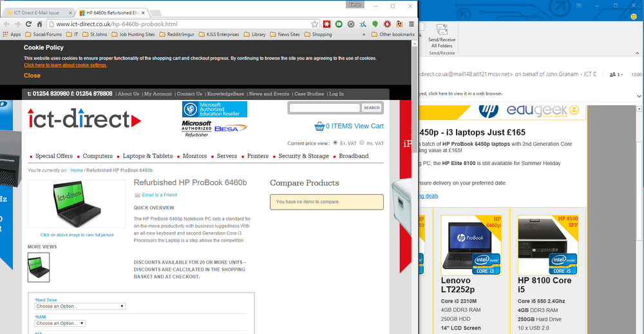Open the Social/Forums bookmark folder
The height and width of the screenshot is (334, 644).
coord(44,35)
